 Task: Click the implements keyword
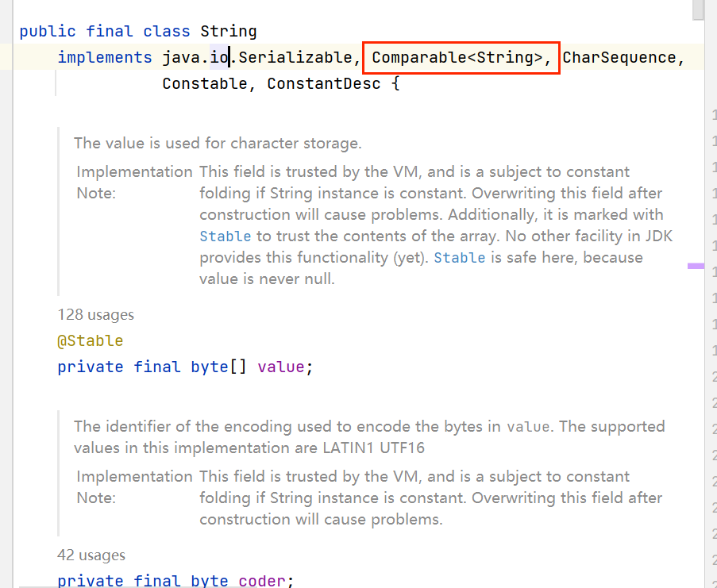[x=105, y=58]
